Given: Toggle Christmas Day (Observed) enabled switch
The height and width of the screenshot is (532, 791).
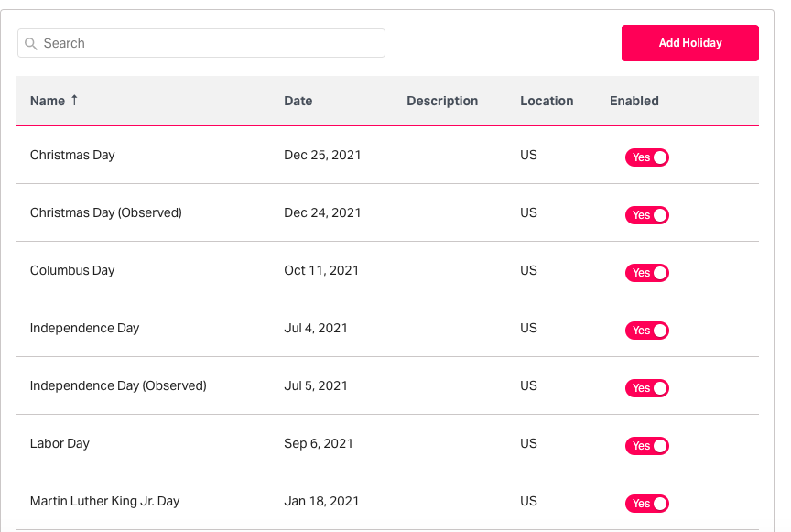Looking at the screenshot, I should tap(647, 215).
